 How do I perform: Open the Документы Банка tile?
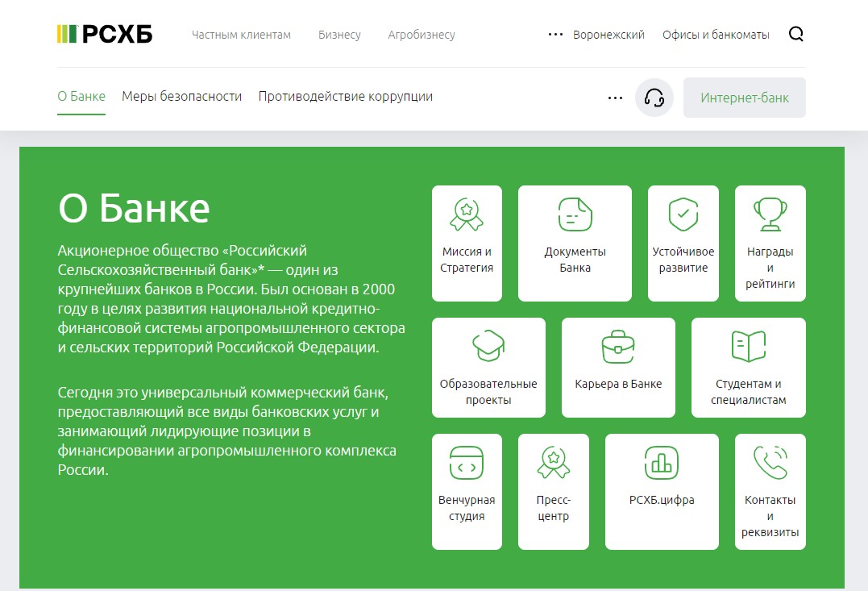[x=575, y=243]
